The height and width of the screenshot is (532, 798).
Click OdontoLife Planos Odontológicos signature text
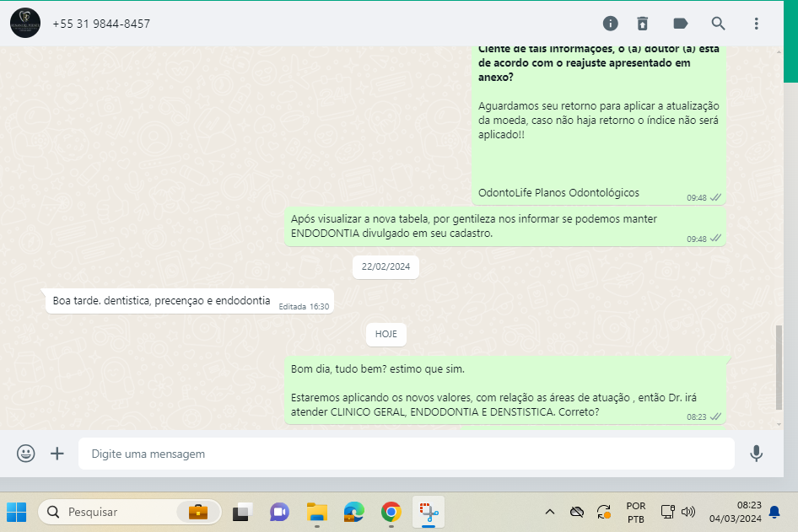tap(558, 193)
